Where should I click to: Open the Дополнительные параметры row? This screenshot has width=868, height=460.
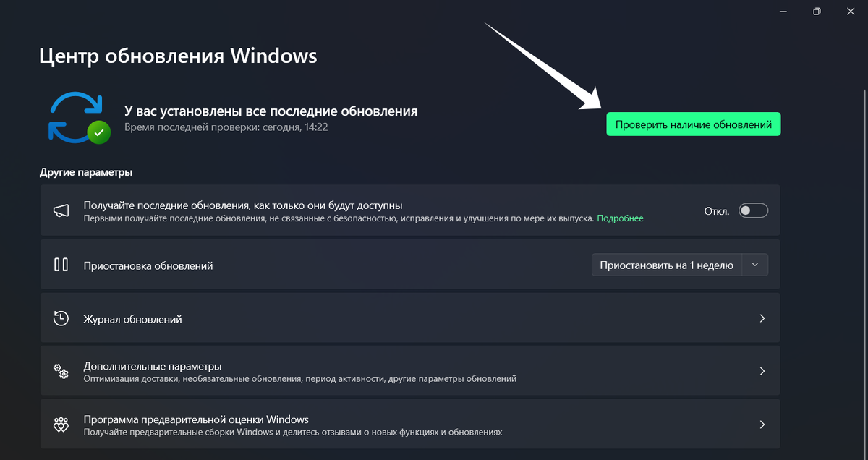pyautogui.click(x=410, y=371)
